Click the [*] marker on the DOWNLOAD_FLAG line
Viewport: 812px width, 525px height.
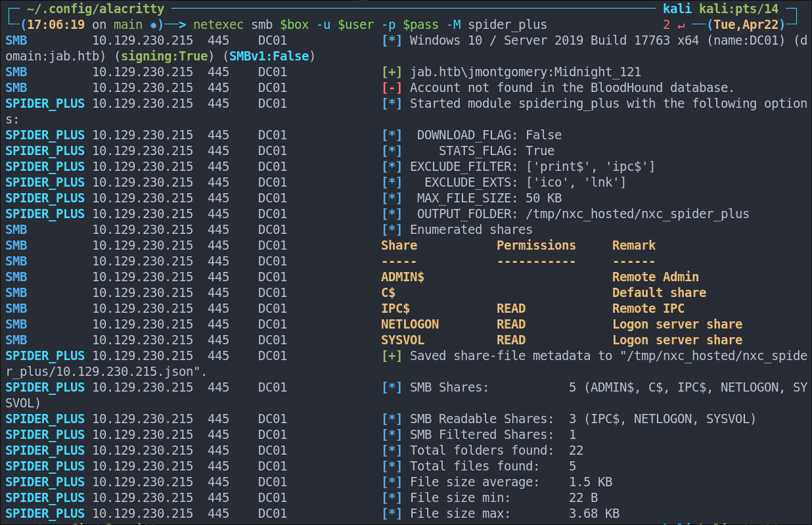[392, 135]
